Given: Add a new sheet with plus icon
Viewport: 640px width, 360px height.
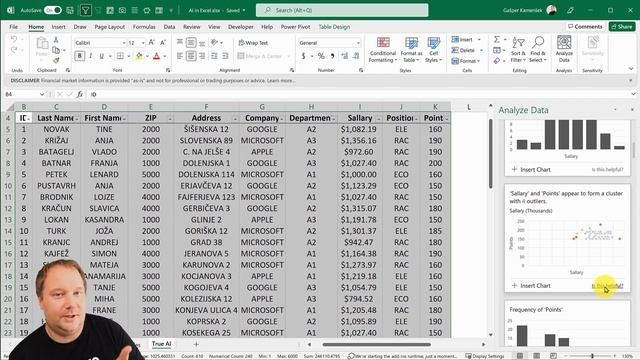Looking at the screenshot, I should click(x=196, y=344).
